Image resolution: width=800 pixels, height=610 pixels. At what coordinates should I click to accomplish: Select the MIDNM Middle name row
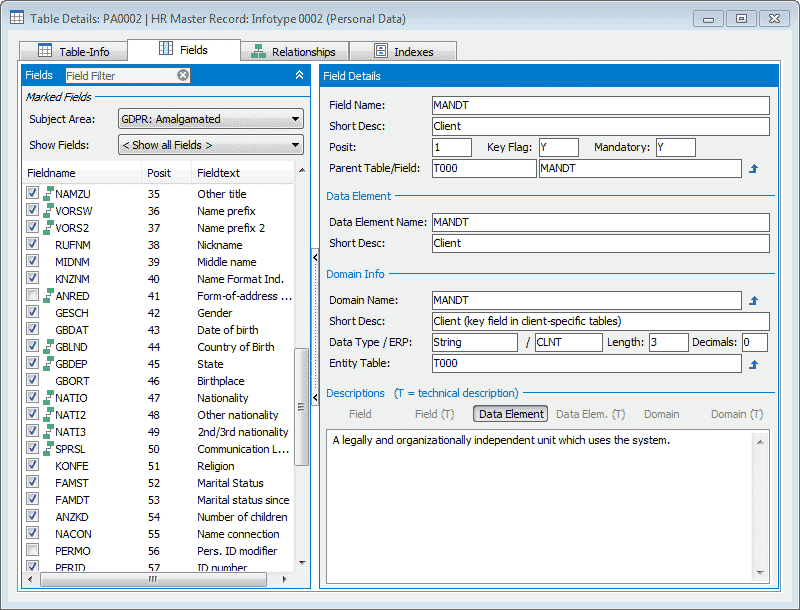pos(159,262)
